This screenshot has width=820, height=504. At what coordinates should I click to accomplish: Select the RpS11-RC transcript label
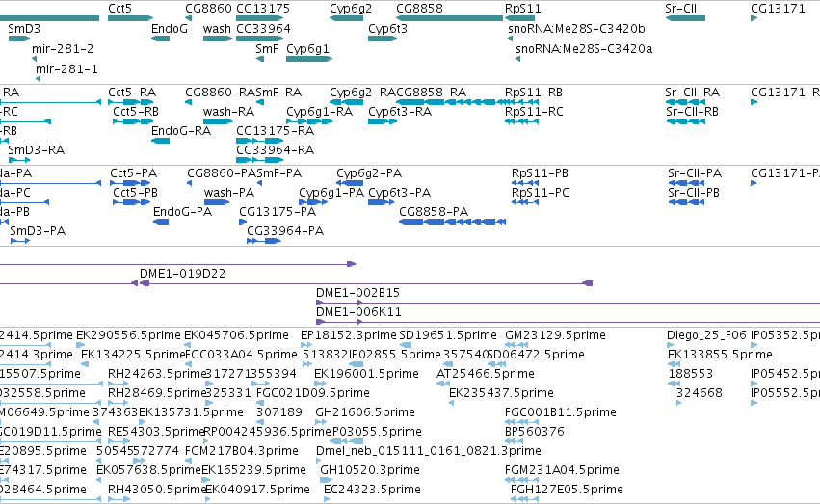(x=534, y=113)
